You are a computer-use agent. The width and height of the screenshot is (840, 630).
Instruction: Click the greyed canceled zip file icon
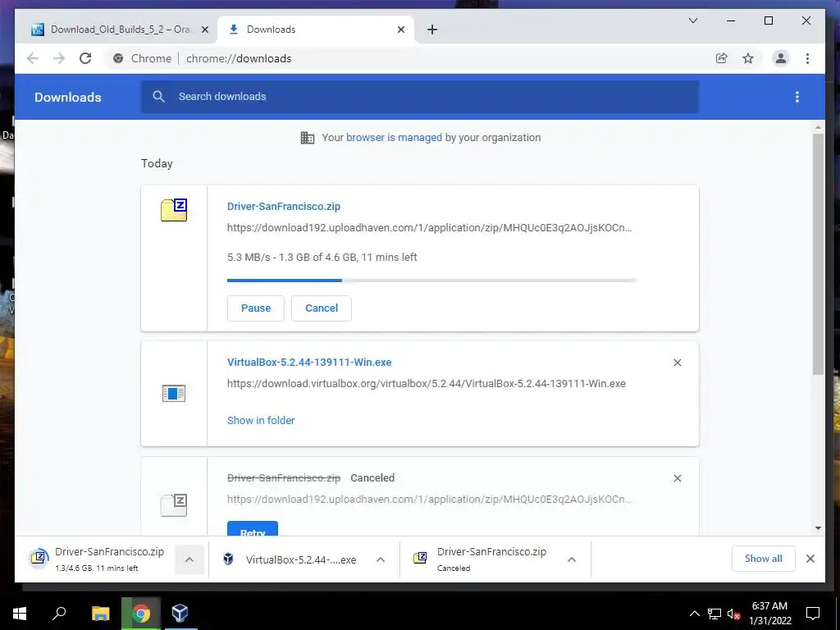tap(174, 504)
